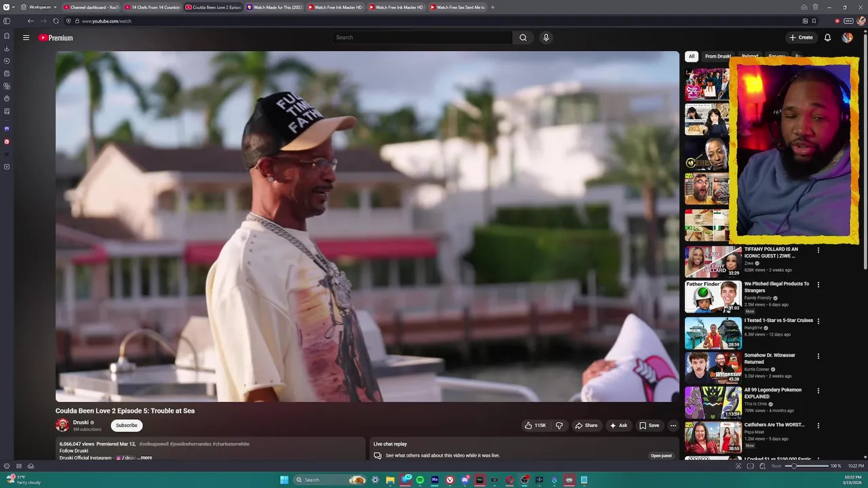The width and height of the screenshot is (868, 488).
Task: Open the Workspaces dropdown
Action: [39, 7]
